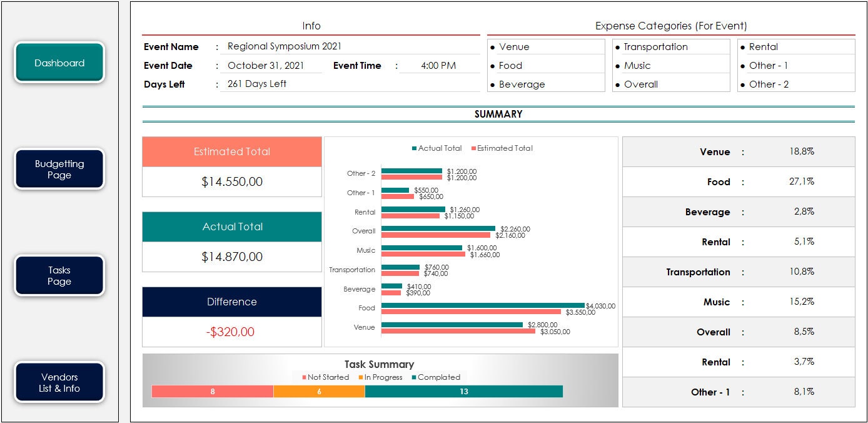Select the Venue expense category cell
The width and height of the screenshot is (868, 423).
click(x=546, y=47)
